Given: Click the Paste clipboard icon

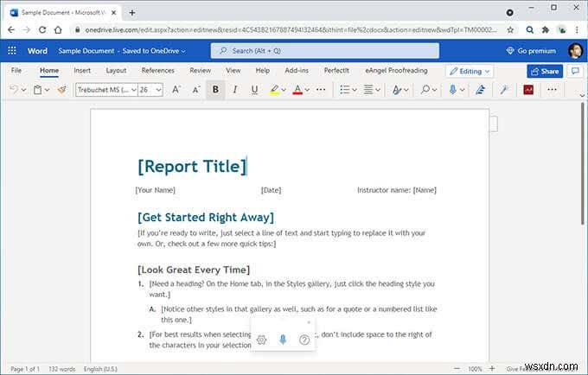Looking at the screenshot, I should pos(37,90).
